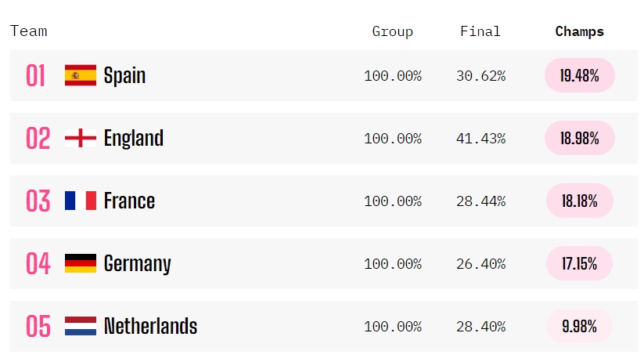Click the Team column header
Viewport: 644px width, 362px height.
[29, 31]
